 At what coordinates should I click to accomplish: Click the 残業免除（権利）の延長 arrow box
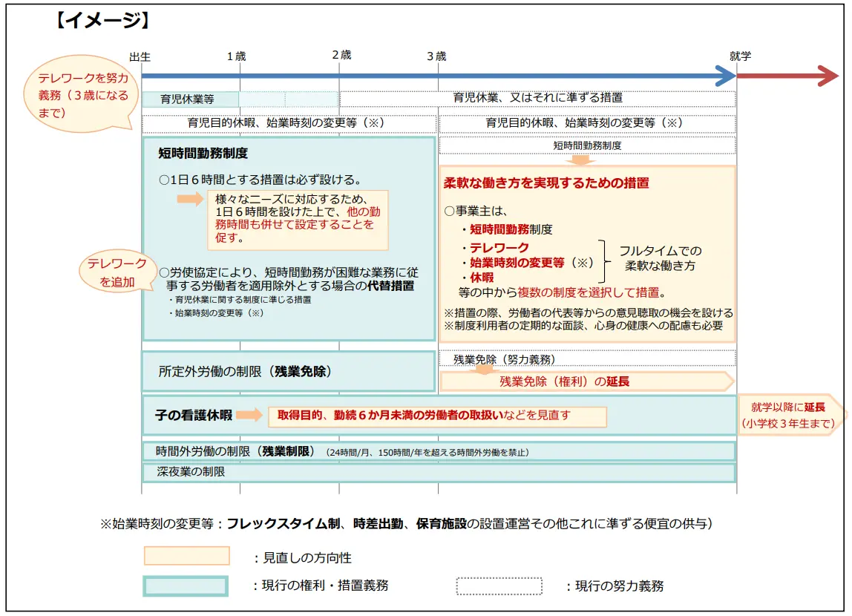click(x=587, y=381)
